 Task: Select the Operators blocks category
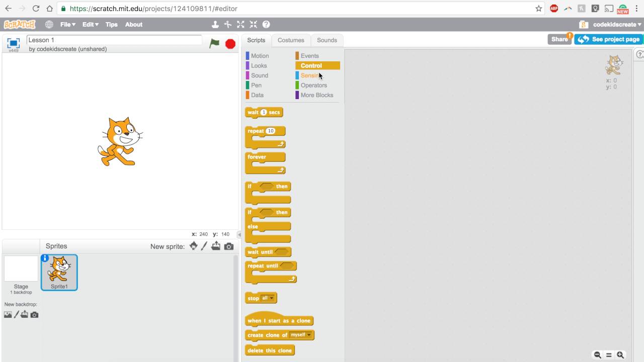tap(313, 85)
